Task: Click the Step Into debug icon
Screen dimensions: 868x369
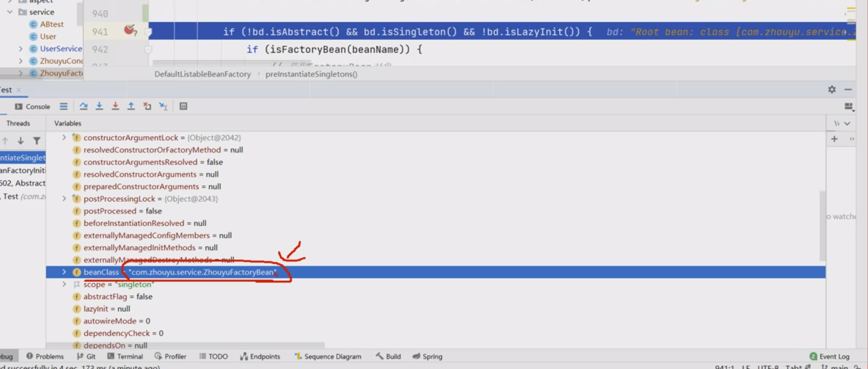Action: (99, 107)
